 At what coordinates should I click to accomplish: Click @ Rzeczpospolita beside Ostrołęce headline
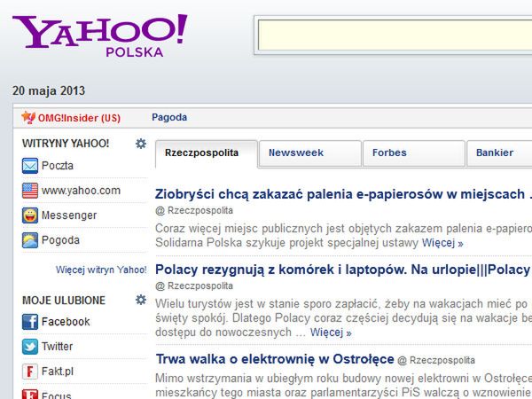436,360
